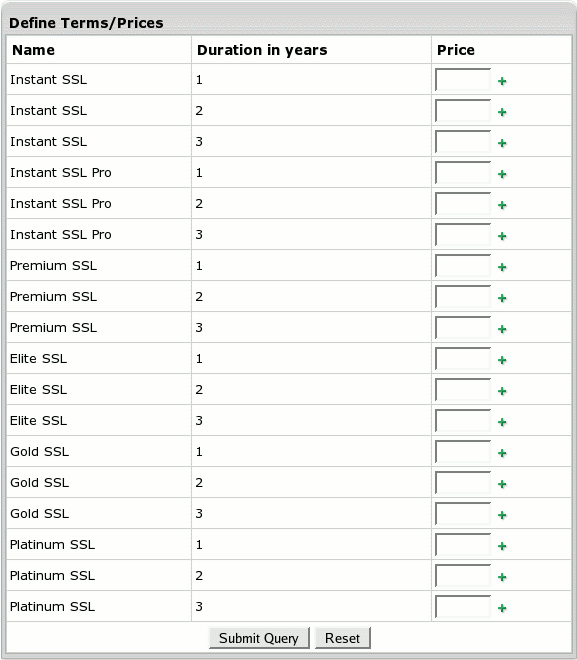Select the Gold SSL 3 years price input
The height and width of the screenshot is (660, 577).
point(463,513)
